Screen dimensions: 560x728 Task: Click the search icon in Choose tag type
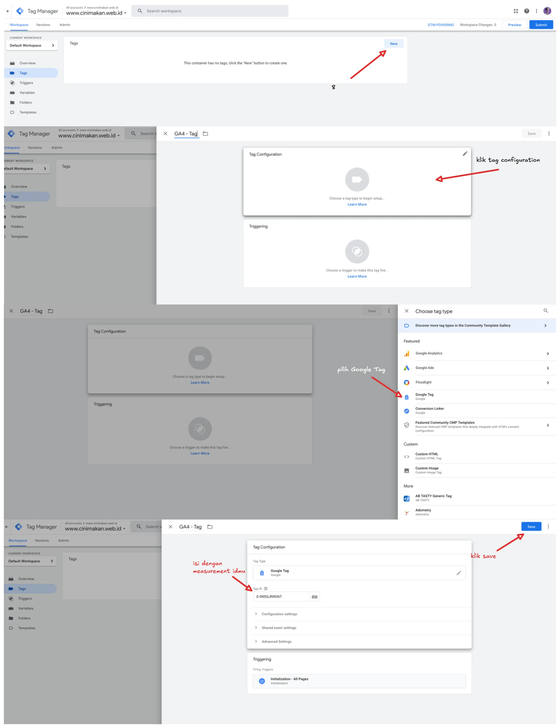[545, 311]
